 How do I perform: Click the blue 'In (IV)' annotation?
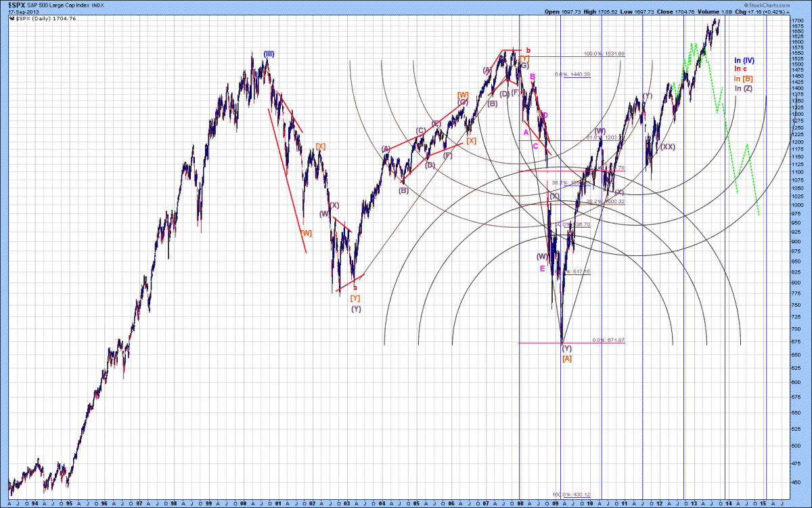point(744,60)
